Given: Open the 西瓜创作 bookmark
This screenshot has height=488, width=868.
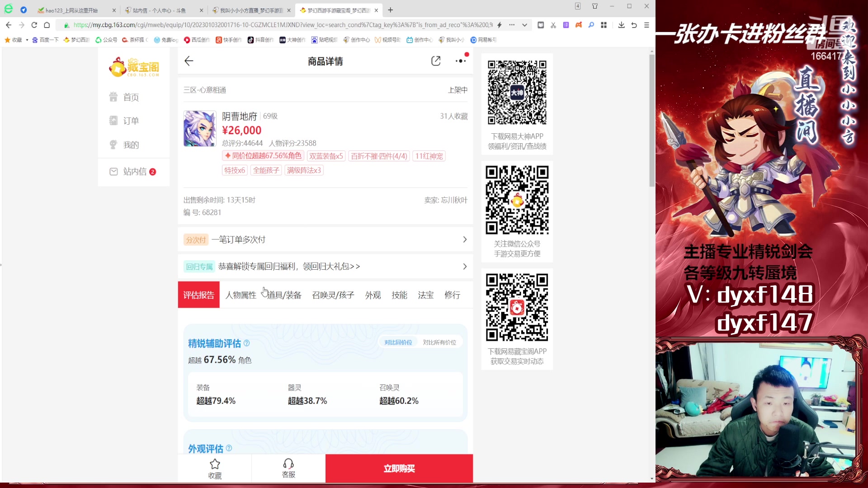Looking at the screenshot, I should click(197, 40).
